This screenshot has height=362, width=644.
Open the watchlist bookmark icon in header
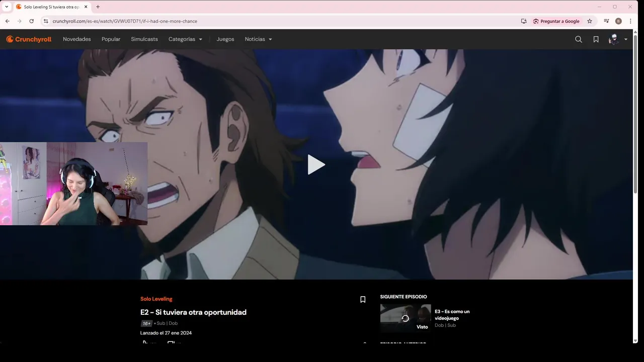[x=596, y=39]
